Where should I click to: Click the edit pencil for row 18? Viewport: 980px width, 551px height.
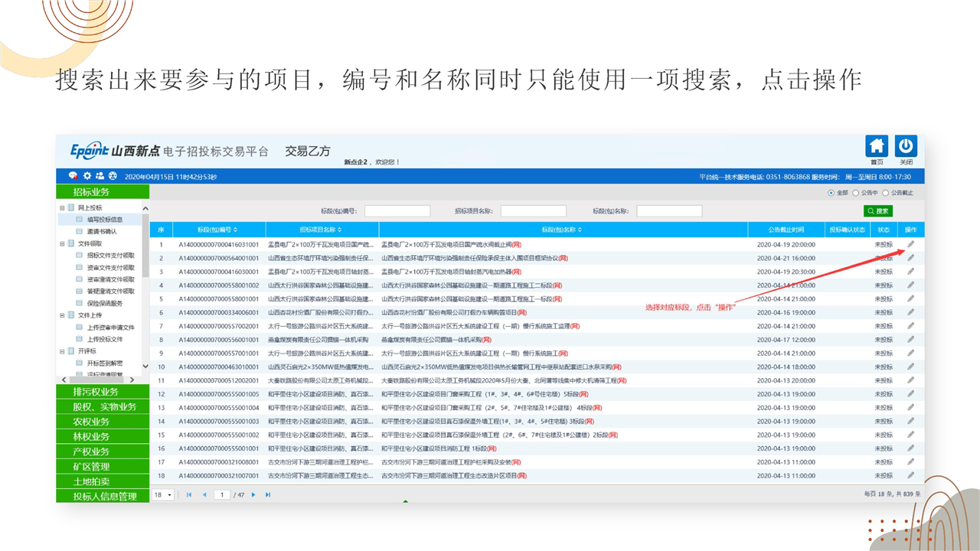click(x=910, y=476)
